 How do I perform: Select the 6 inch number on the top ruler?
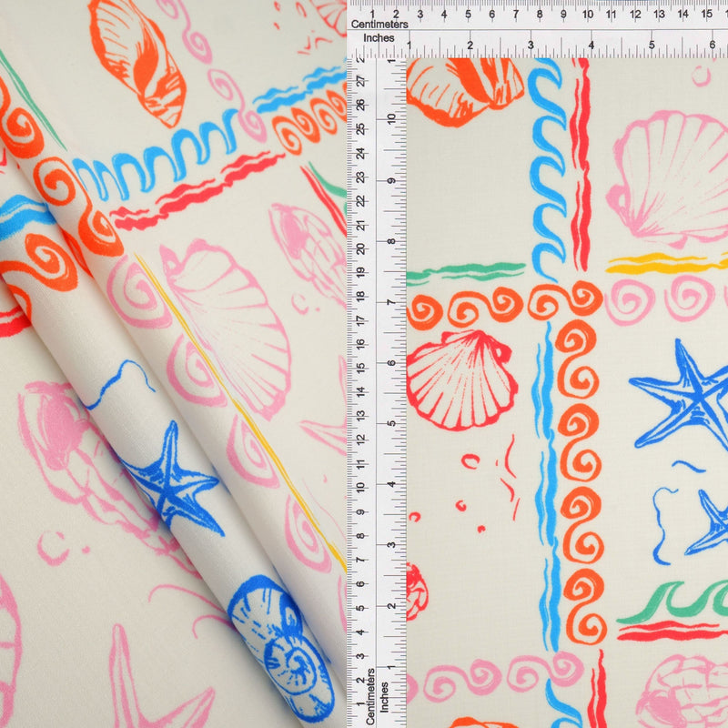click(x=713, y=45)
